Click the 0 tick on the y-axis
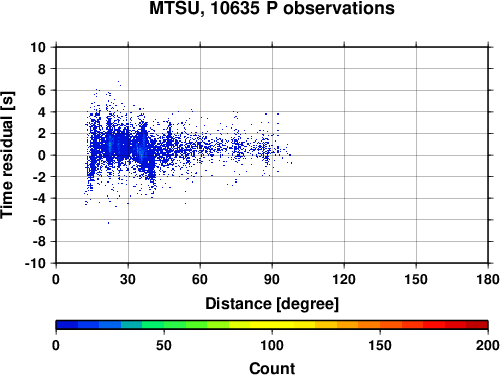Image resolution: width=500 pixels, height=375 pixels. [42, 155]
